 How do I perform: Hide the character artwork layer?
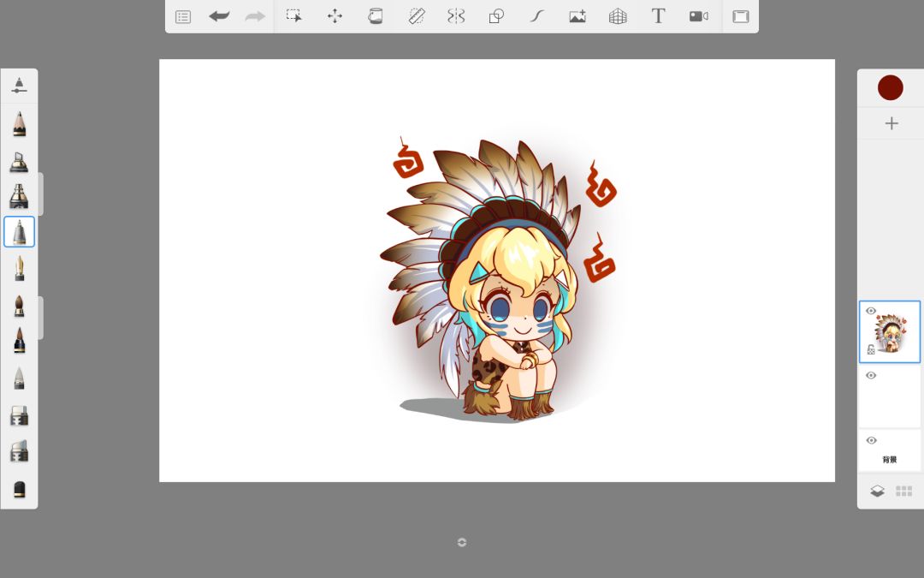point(871,311)
